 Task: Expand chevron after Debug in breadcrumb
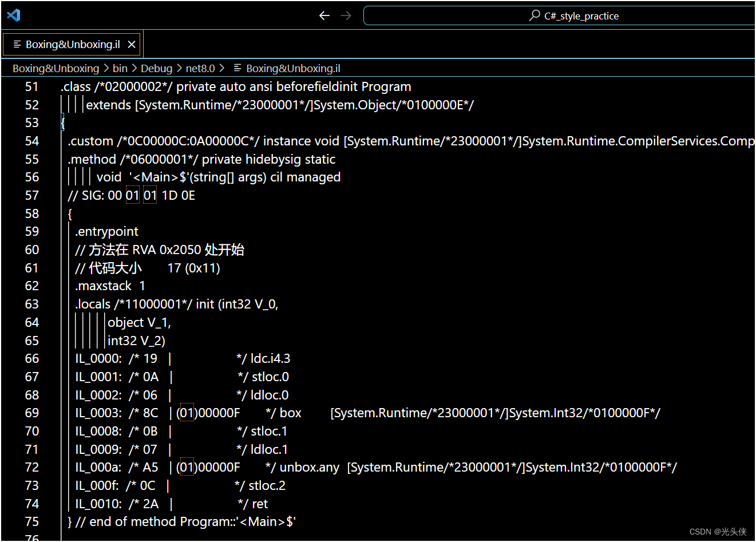(x=179, y=68)
